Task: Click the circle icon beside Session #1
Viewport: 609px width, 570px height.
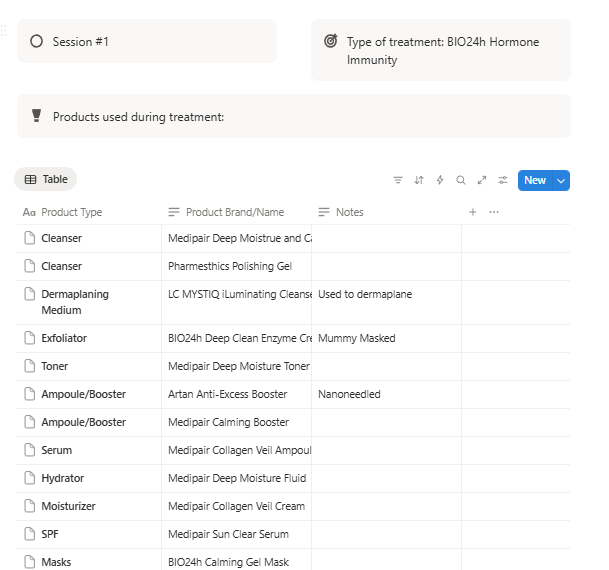Action: click(37, 41)
